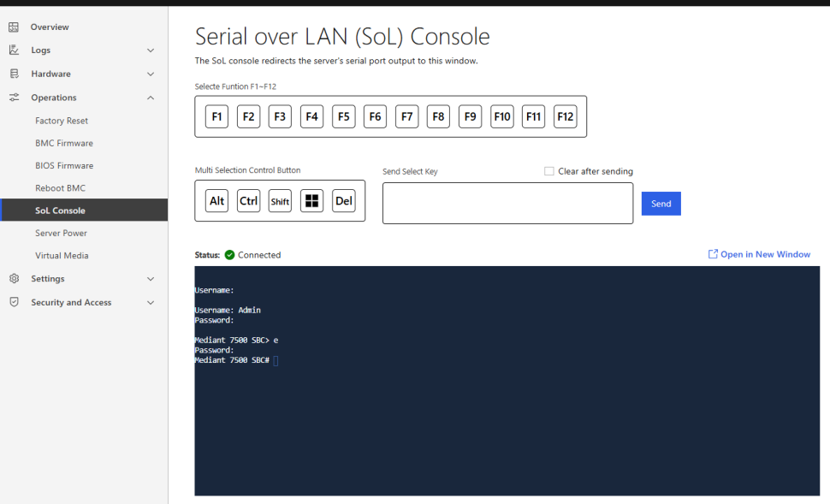Expand the Logs menu chevron
The height and width of the screenshot is (504, 830).
(151, 50)
